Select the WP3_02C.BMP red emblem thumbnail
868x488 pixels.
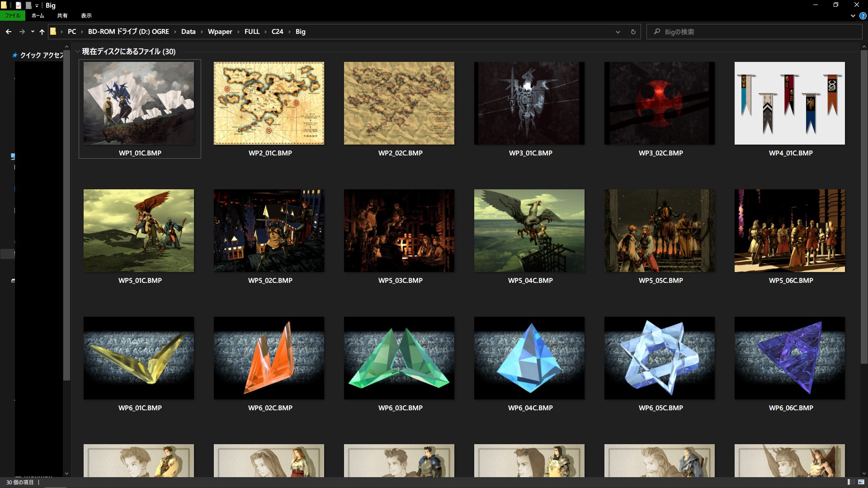(x=660, y=103)
